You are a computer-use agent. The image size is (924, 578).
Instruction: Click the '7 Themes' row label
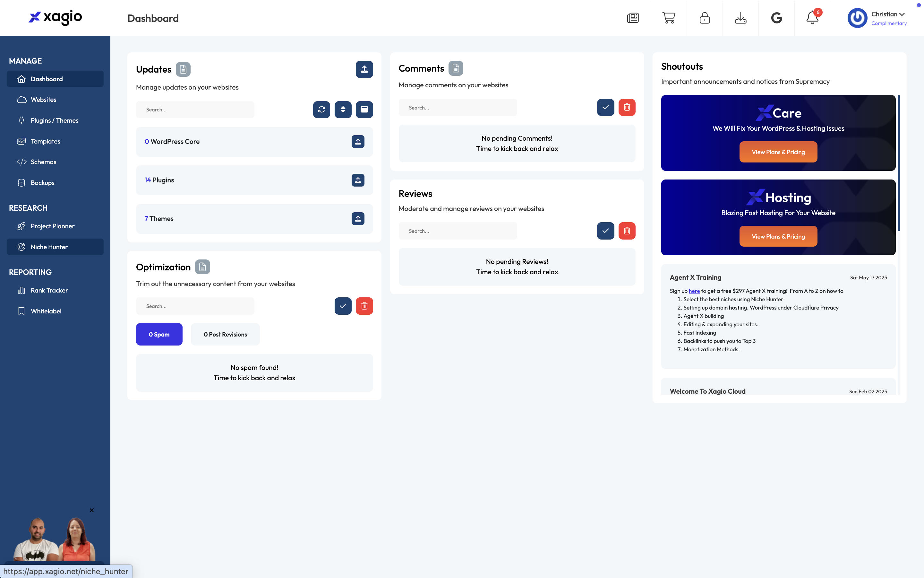pos(159,219)
